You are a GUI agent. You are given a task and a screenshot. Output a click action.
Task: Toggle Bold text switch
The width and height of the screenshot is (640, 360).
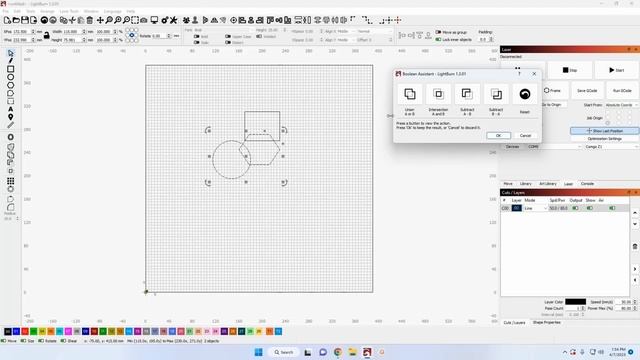click(x=196, y=37)
